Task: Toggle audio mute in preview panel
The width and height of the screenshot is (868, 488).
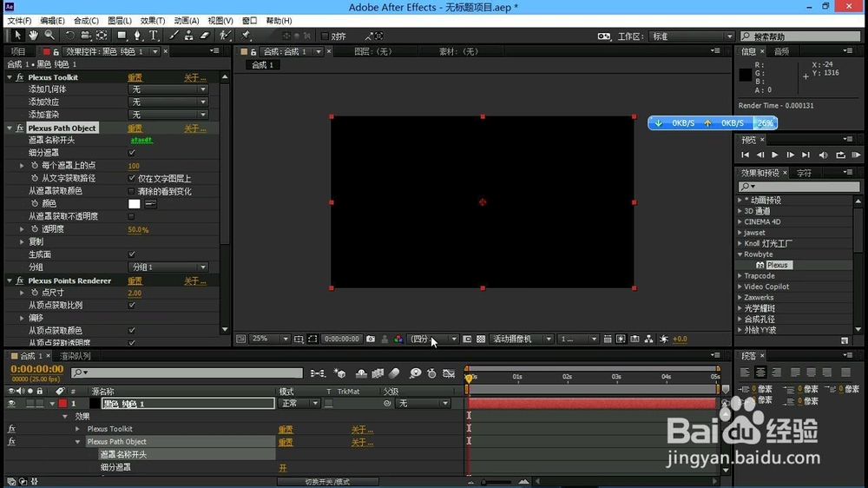Action: (823, 155)
